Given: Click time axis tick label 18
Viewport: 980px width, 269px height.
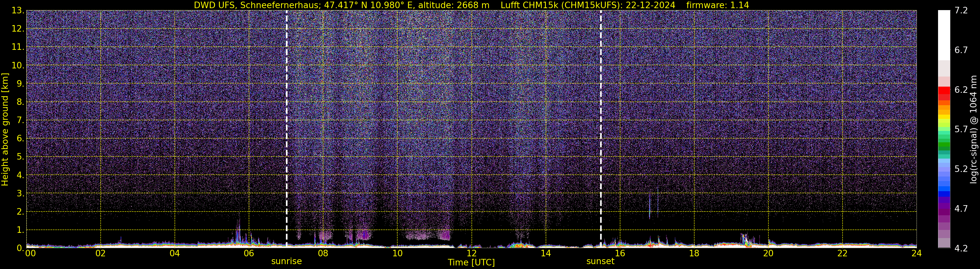Looking at the screenshot, I should coord(694,254).
